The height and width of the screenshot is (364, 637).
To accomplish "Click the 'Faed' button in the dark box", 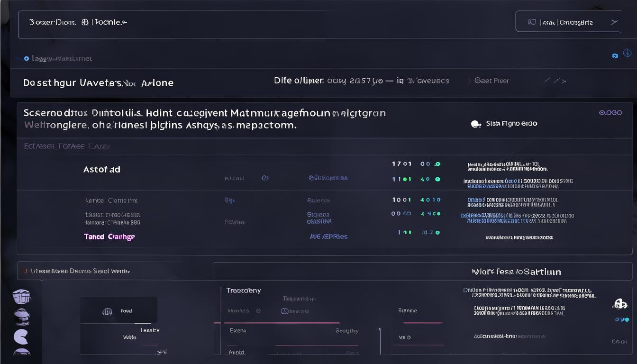I will pyautogui.click(x=118, y=310).
